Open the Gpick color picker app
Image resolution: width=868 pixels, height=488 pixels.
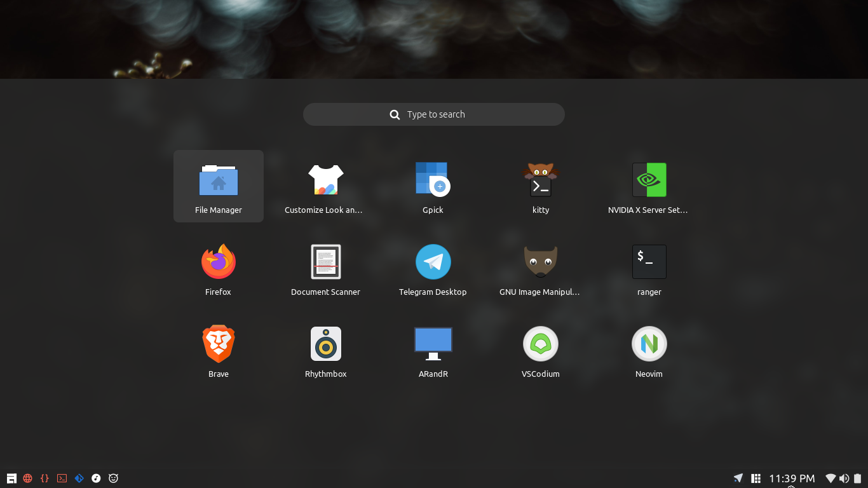(433, 186)
